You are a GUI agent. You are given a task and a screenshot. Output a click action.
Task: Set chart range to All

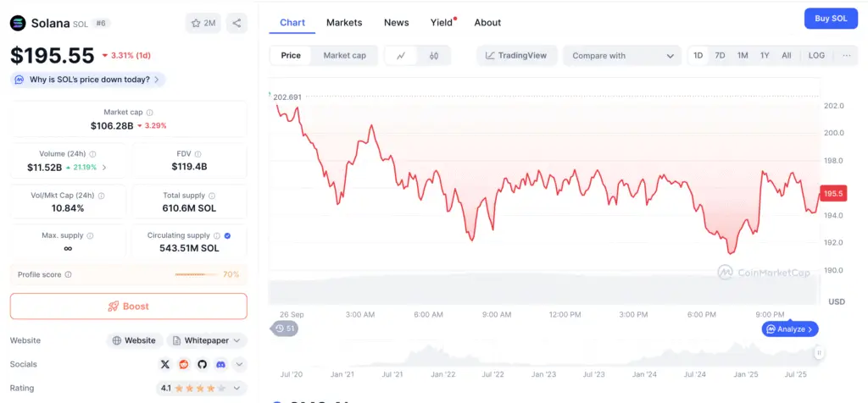click(786, 56)
